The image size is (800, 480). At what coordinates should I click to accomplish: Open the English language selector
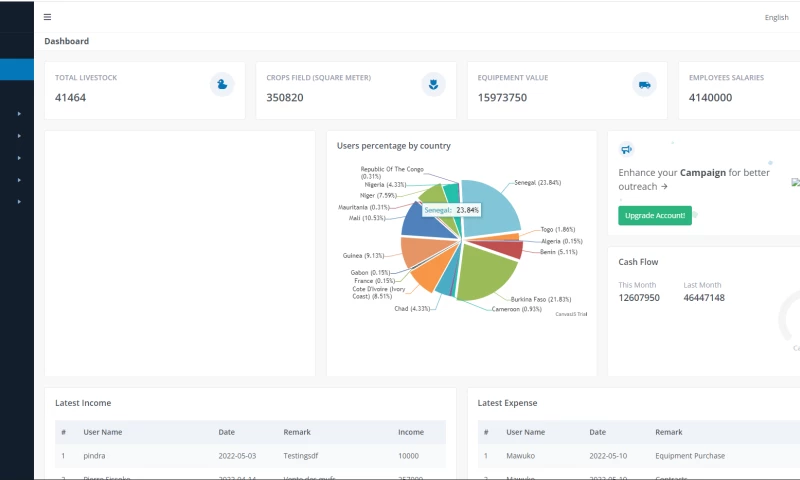tap(776, 17)
